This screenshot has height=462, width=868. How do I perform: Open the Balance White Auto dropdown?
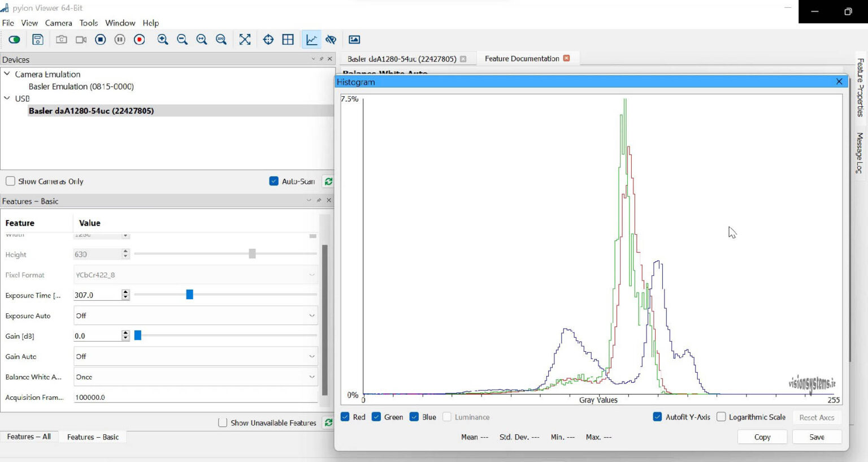196,377
